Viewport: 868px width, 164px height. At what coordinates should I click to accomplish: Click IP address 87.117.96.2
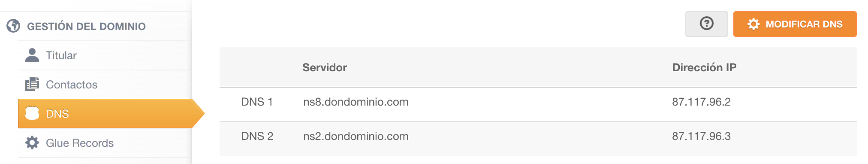coord(701,102)
